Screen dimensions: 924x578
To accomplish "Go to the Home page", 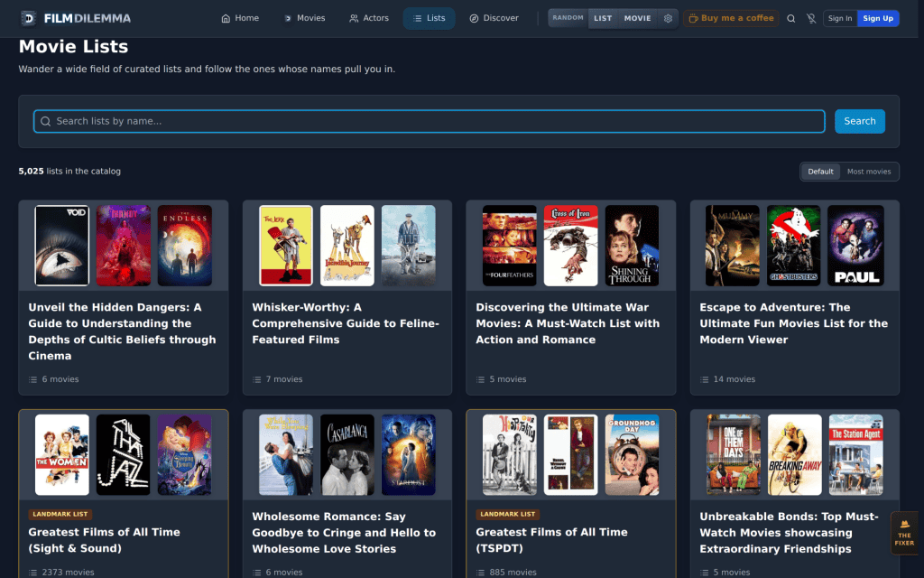I will click(240, 18).
